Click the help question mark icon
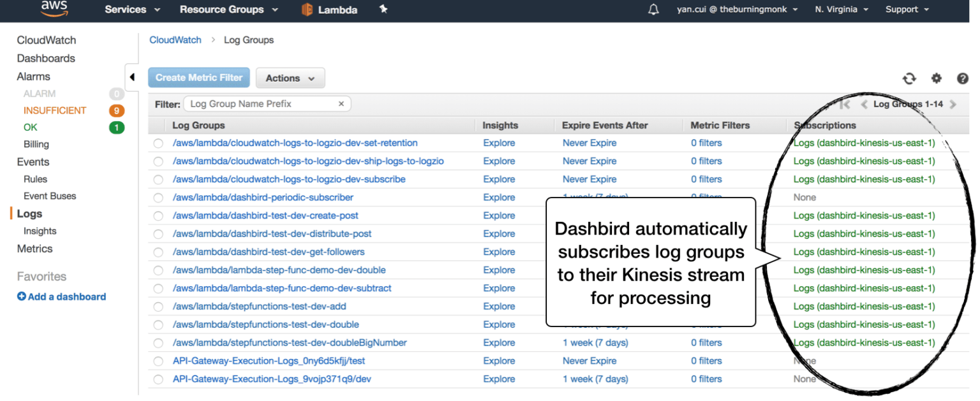This screenshot has width=980, height=401. pos(963,78)
